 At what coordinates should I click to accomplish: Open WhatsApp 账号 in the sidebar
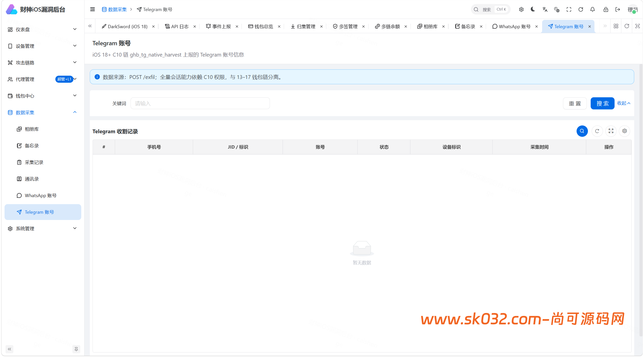43,195
